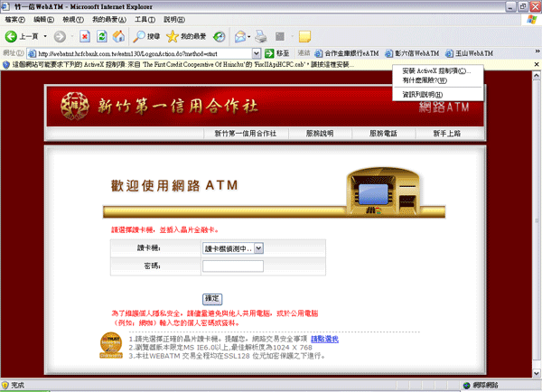Viewport: 542px width, 392px height.
Task: Open the Mail envelope icon
Action: click(x=240, y=36)
